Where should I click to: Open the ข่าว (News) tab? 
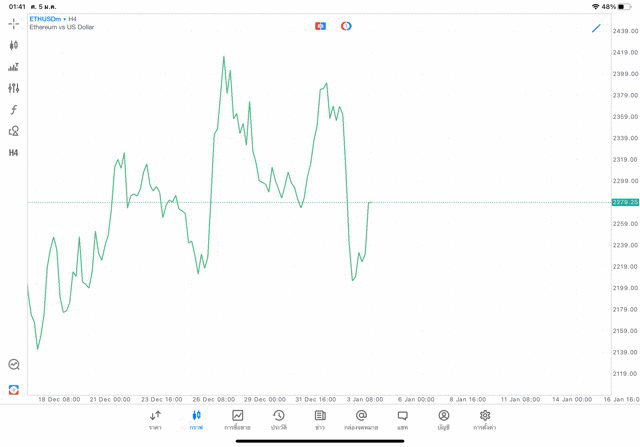[320, 420]
